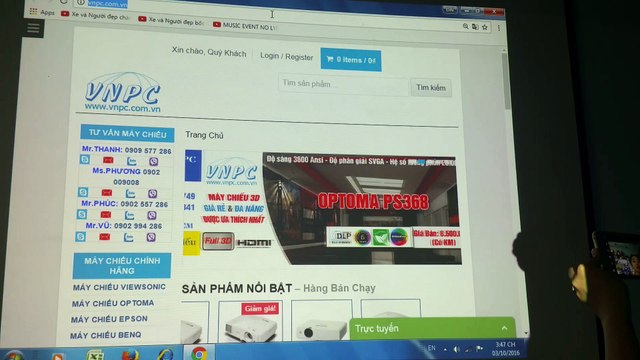Click the Login / Register link
Viewport: 640px width, 360px height.
click(x=287, y=56)
